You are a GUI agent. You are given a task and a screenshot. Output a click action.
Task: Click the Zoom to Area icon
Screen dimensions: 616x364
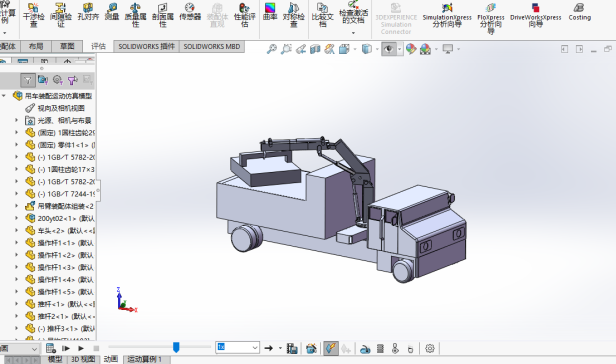tap(286, 49)
